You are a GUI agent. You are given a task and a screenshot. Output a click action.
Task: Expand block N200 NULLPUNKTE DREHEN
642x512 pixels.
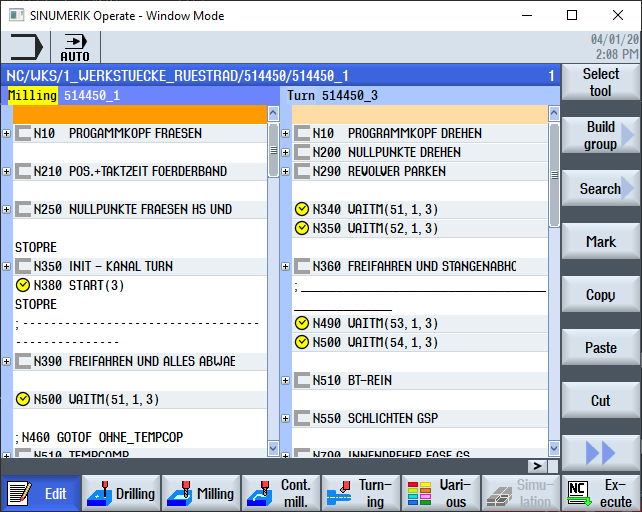[x=286, y=152]
